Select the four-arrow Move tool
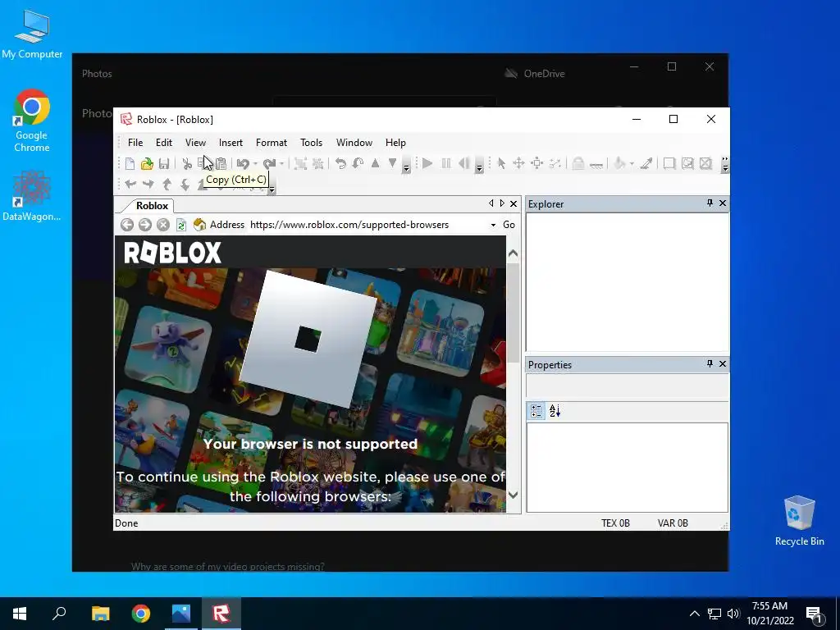This screenshot has height=630, width=840. (518, 163)
